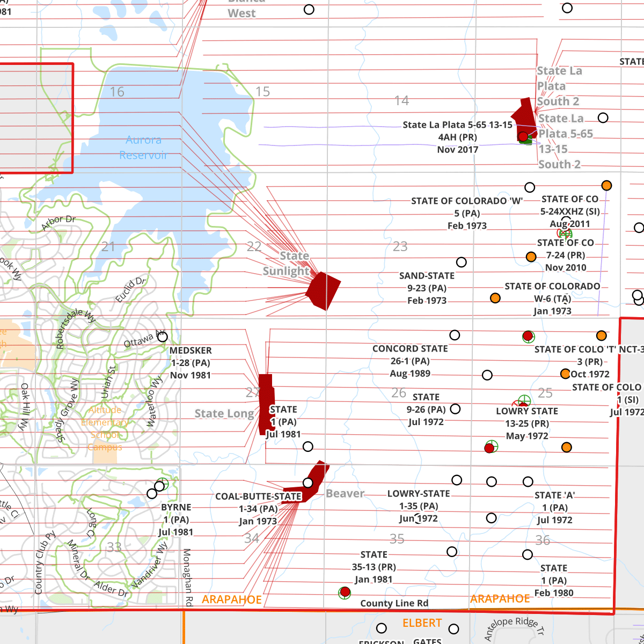Select the red STATE 35-13 well marker
This screenshot has height=644, width=644.
pyautogui.click(x=345, y=592)
